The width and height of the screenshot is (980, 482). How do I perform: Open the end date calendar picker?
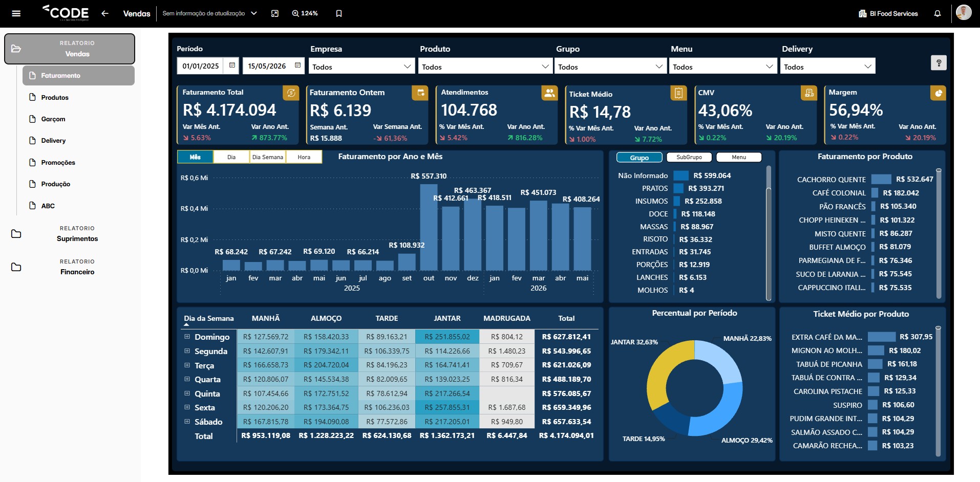297,65
